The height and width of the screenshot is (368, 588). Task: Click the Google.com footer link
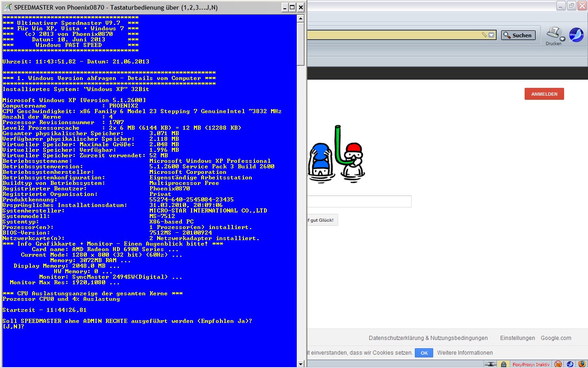click(x=556, y=338)
